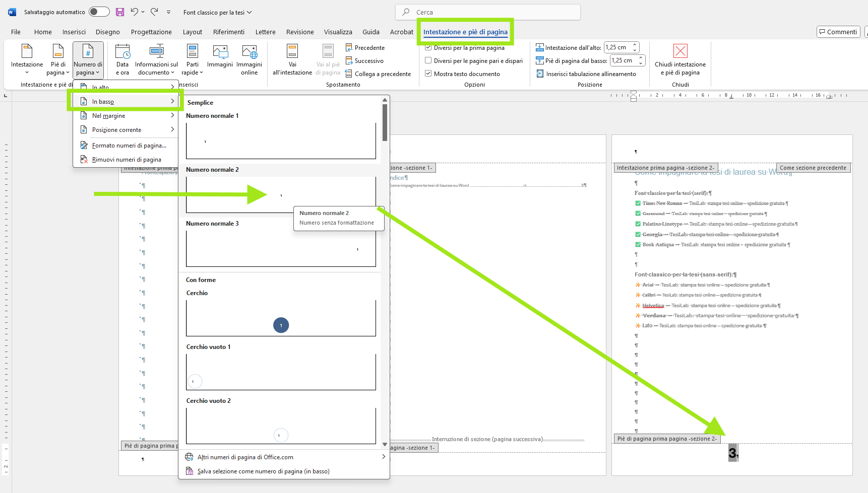Click the Undo arrow icon
Screen dimensions: 868x493
point(134,12)
